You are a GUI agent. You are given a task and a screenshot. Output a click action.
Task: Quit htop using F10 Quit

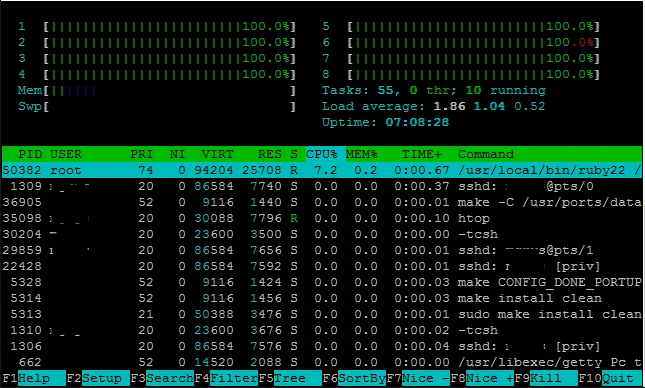[610, 378]
